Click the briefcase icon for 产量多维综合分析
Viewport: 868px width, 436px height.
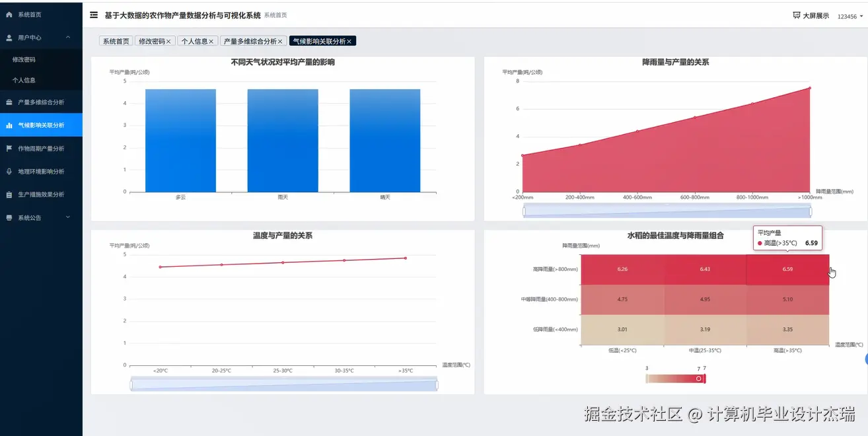[x=9, y=102]
